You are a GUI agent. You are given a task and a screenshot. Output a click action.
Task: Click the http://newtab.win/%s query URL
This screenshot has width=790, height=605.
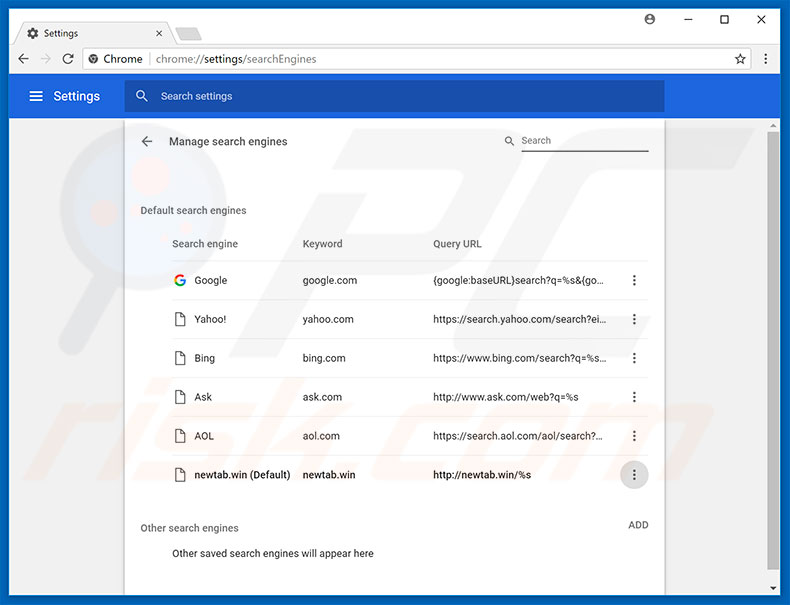click(482, 475)
